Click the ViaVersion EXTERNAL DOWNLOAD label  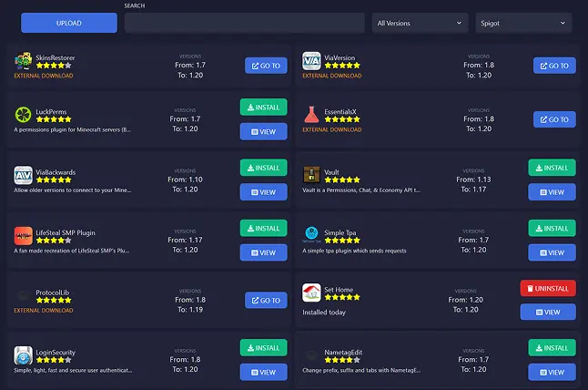332,76
